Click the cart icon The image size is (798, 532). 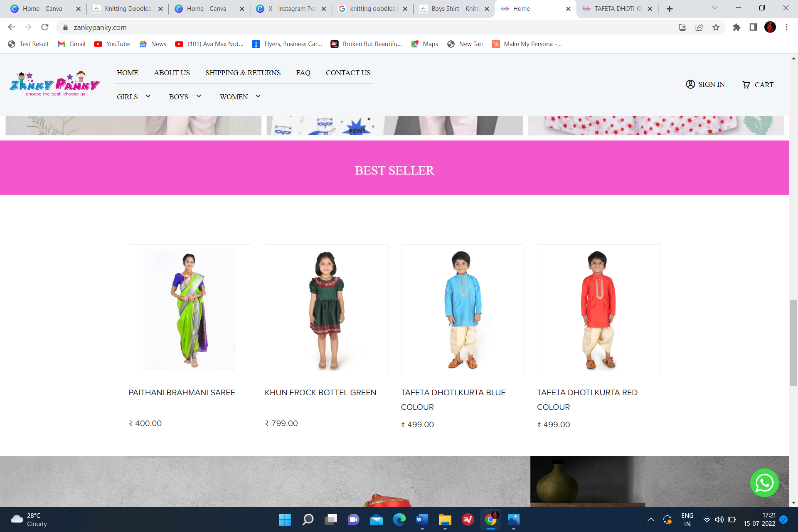746,85
